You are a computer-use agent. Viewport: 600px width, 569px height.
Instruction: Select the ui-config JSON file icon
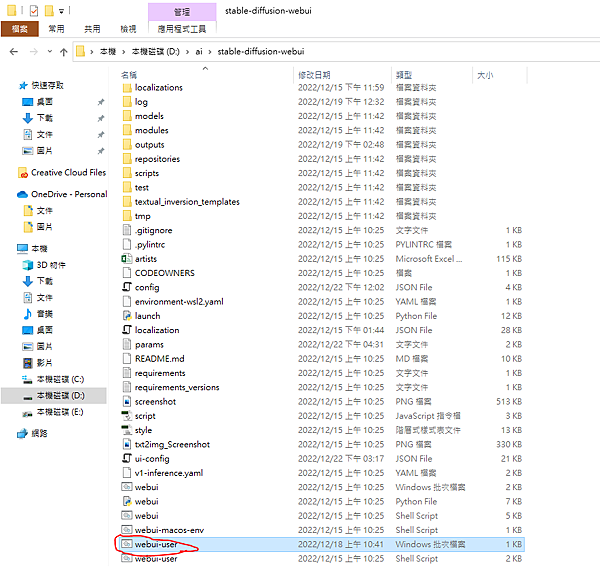[x=127, y=458]
